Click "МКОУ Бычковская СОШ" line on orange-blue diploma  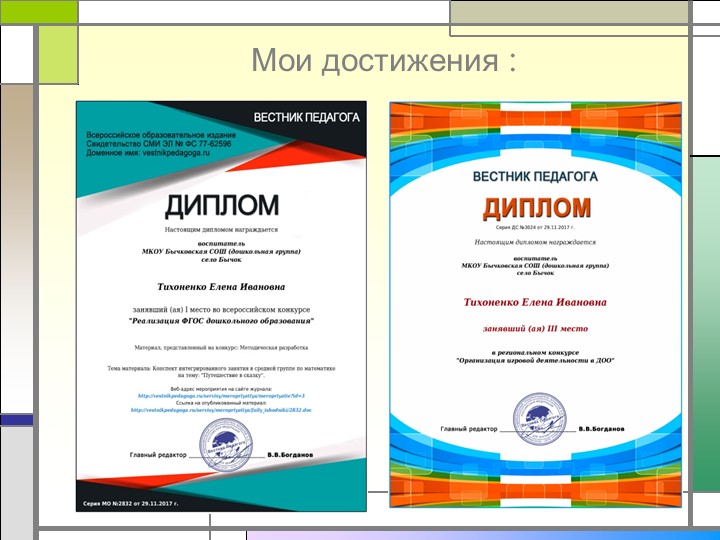pyautogui.click(x=535, y=265)
